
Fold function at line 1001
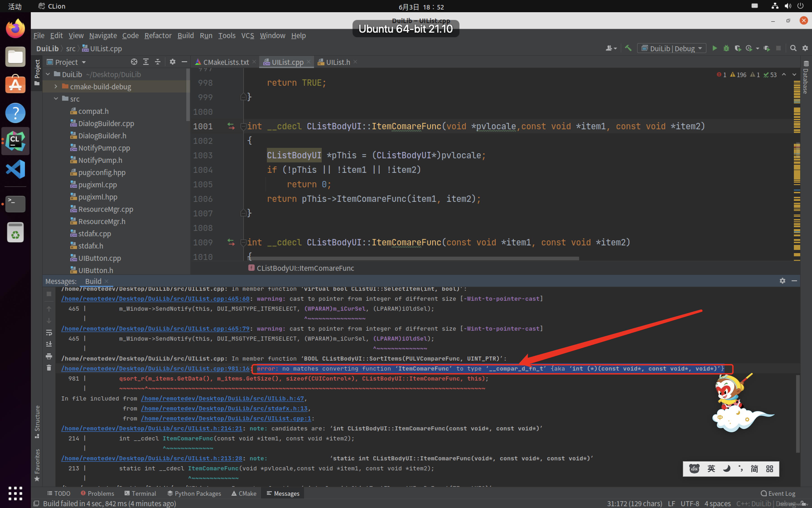(243, 126)
